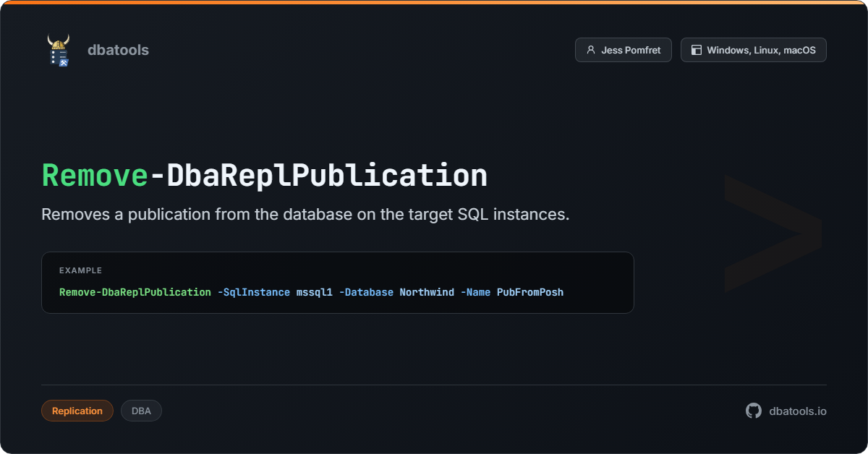
Task: Click the description text about removing a publication
Action: pyautogui.click(x=305, y=215)
